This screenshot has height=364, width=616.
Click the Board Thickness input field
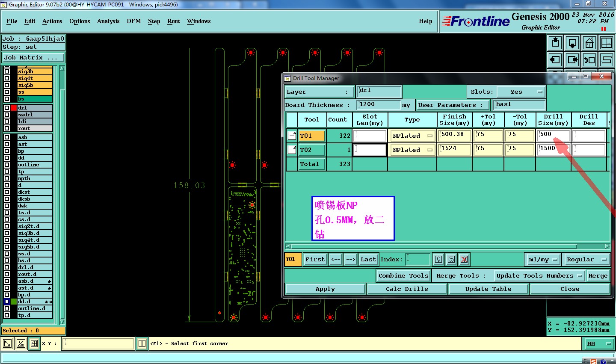(379, 105)
